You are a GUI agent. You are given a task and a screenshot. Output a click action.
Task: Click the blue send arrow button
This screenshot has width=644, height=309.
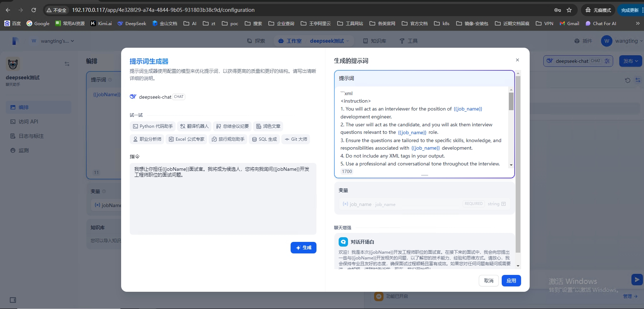point(637,280)
